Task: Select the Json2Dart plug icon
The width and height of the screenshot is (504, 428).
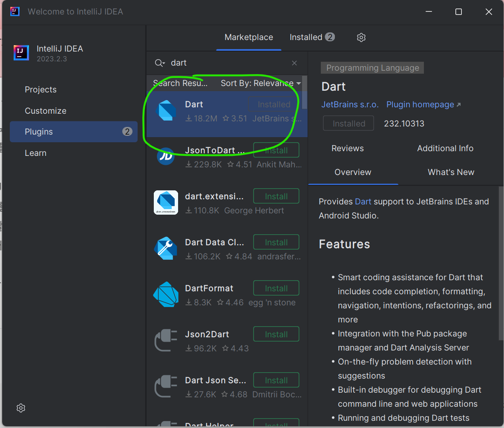Action: [166, 340]
